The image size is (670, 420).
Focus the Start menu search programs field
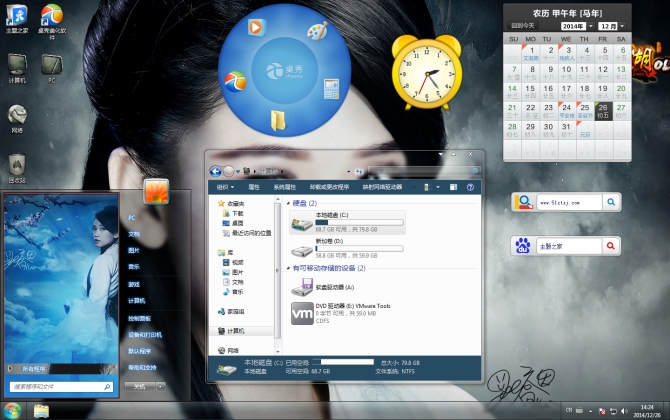click(61, 387)
